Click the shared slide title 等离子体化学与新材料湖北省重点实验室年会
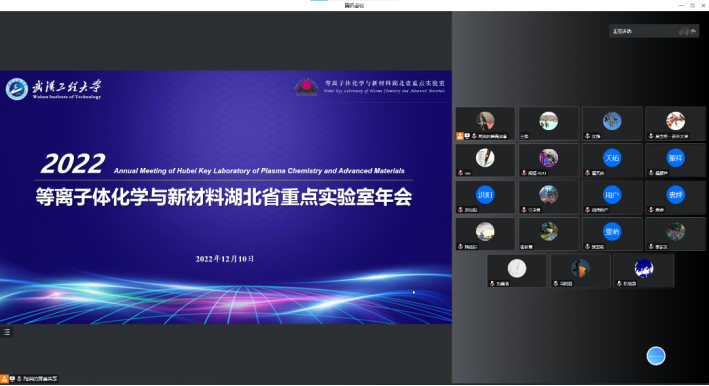Viewport: 709px width, 386px height. [x=224, y=197]
